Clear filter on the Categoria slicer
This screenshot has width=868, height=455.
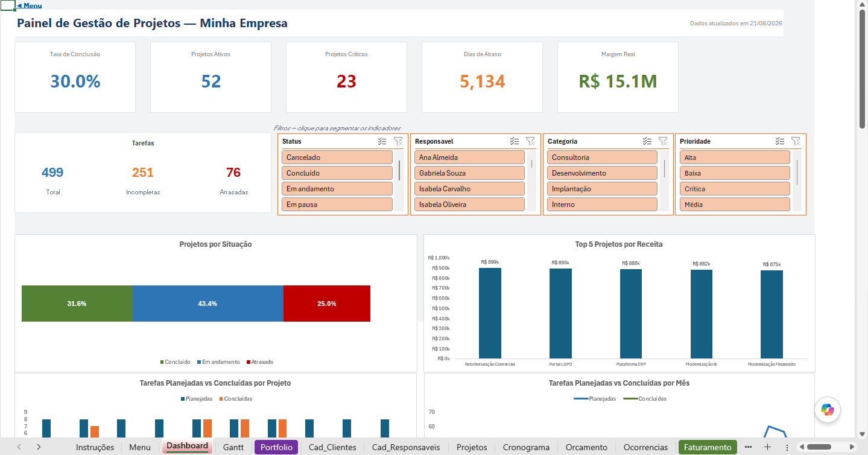point(663,141)
